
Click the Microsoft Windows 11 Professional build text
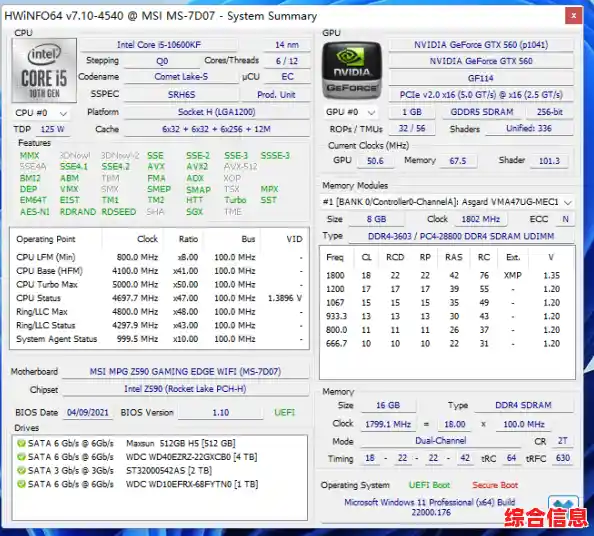point(430,508)
